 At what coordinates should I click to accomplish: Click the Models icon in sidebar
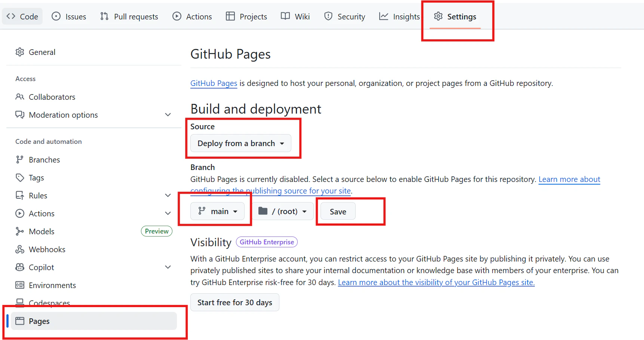point(20,232)
